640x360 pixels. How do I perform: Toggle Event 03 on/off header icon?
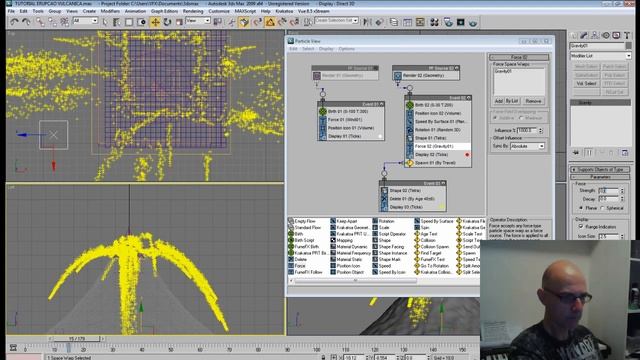coord(443,184)
